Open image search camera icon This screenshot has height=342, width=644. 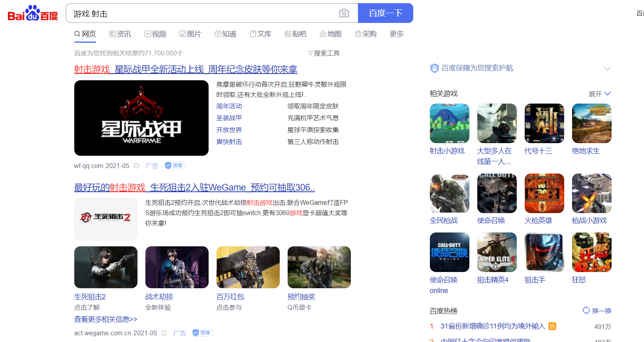tap(344, 13)
